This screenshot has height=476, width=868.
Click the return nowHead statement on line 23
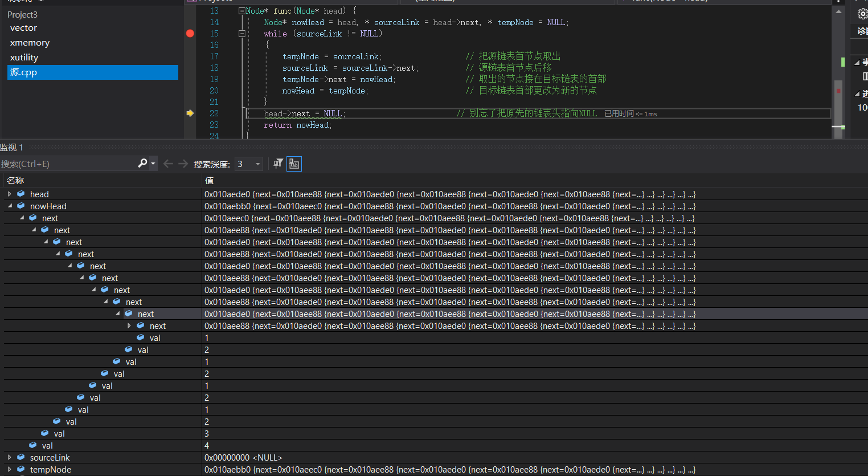(x=297, y=125)
